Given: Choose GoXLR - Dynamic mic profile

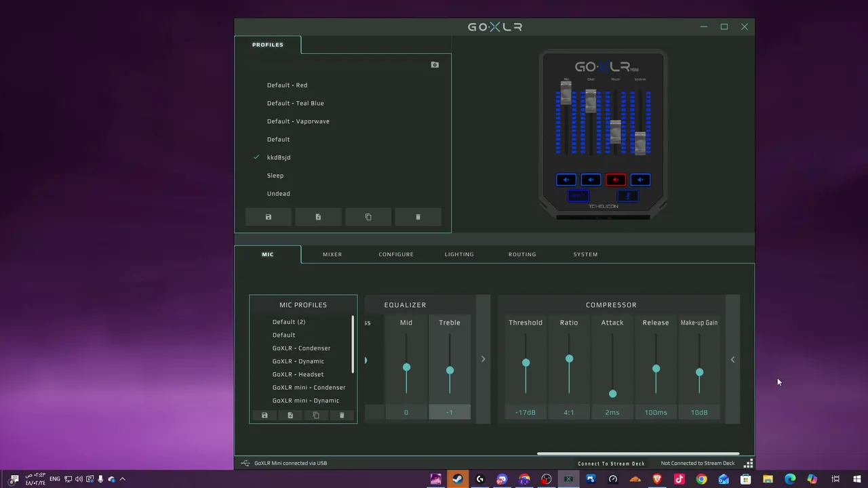Looking at the screenshot, I should click(x=298, y=361).
